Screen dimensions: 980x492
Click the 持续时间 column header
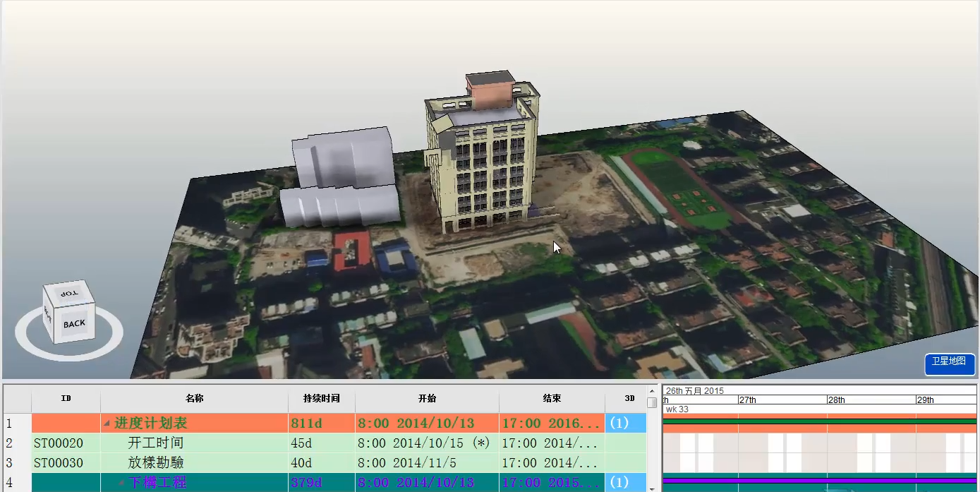pos(321,399)
